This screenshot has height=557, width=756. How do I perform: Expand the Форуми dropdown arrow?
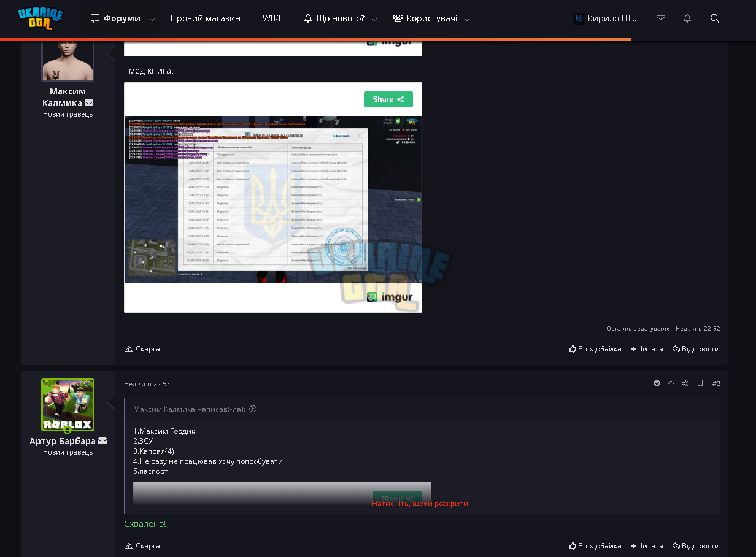(152, 19)
